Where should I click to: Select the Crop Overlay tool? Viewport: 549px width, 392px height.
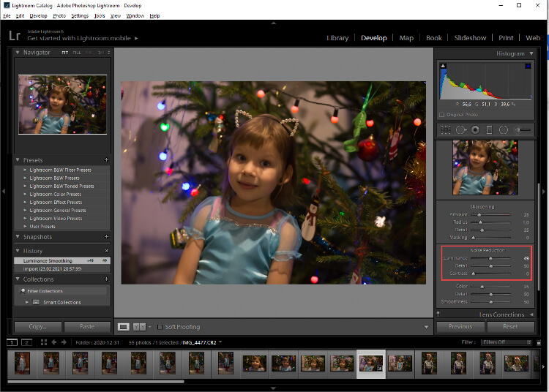pos(445,130)
